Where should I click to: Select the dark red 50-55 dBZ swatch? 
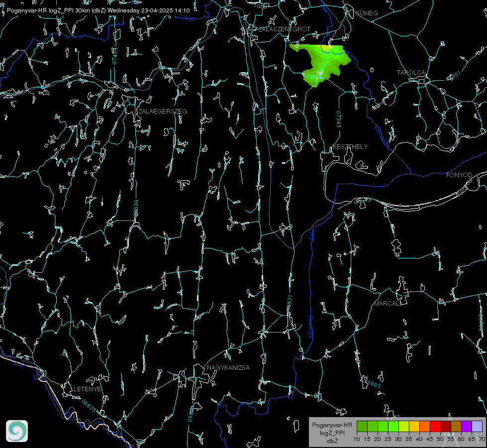pos(446,426)
